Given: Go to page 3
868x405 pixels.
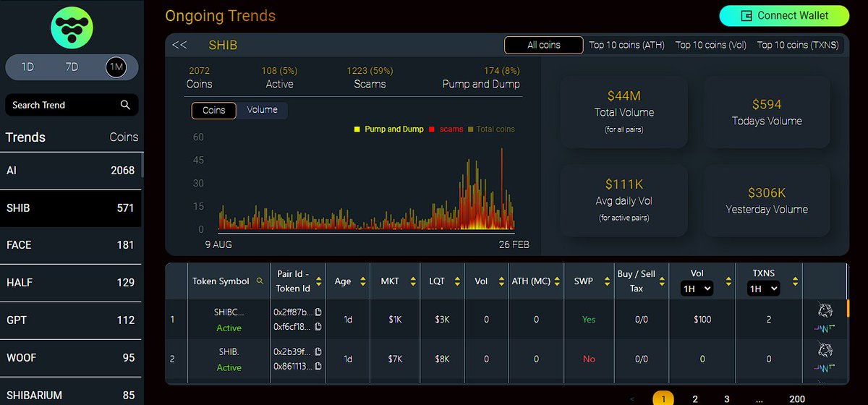Looking at the screenshot, I should [727, 398].
